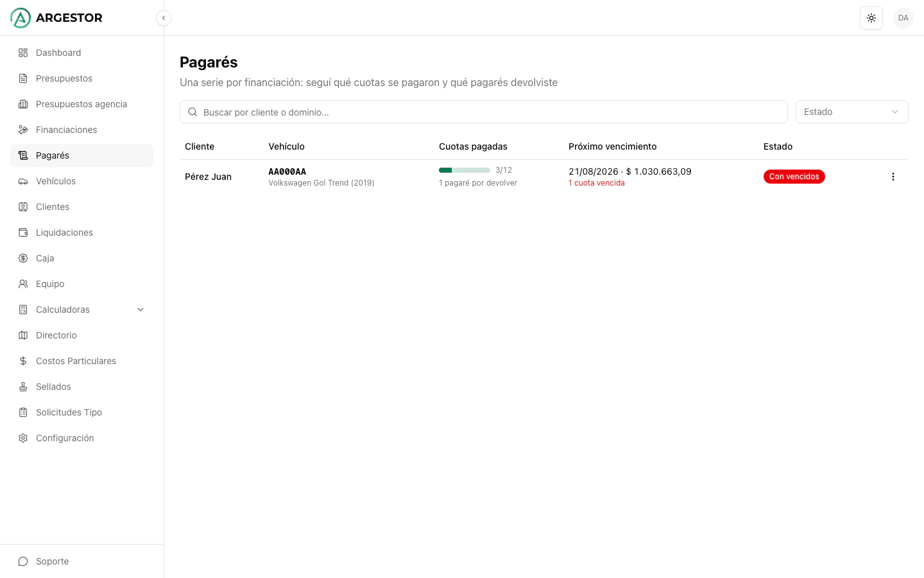
Task: Click the Cuotas pagadas column header
Action: [473, 146]
